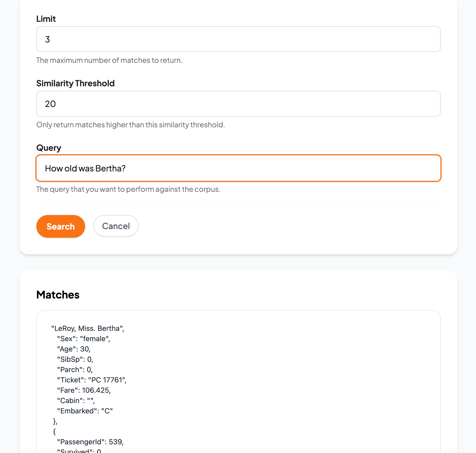Image resolution: width=476 pixels, height=453 pixels.
Task: Click the Similarity Threshold label
Action: 75,83
